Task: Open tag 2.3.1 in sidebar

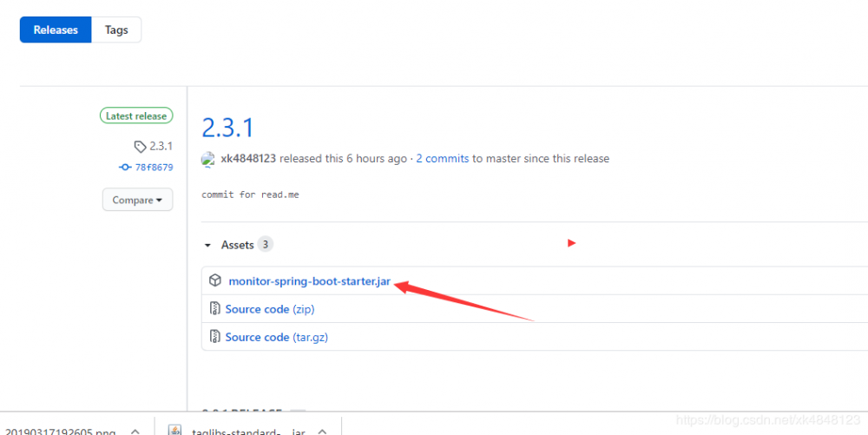Action: click(x=161, y=147)
